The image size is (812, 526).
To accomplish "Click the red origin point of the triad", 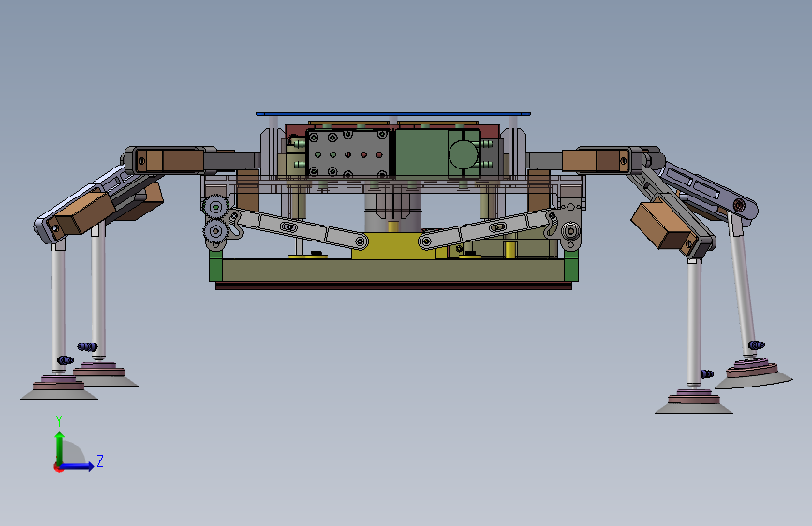I will (58, 467).
